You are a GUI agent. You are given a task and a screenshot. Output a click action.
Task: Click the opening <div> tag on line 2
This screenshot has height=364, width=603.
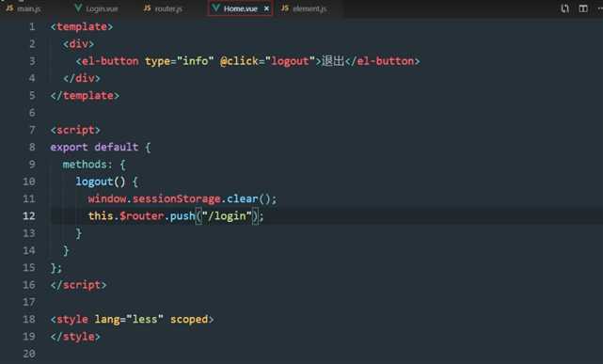(x=78, y=44)
